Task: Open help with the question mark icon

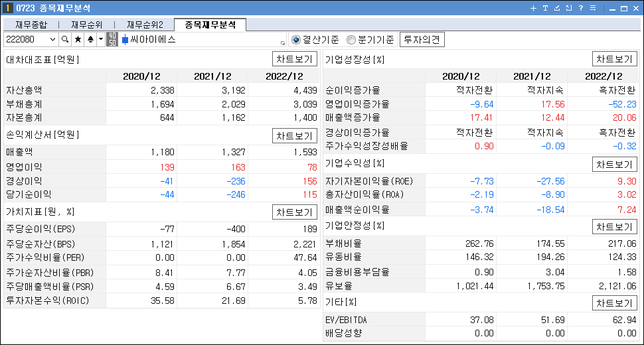Action: point(581,8)
